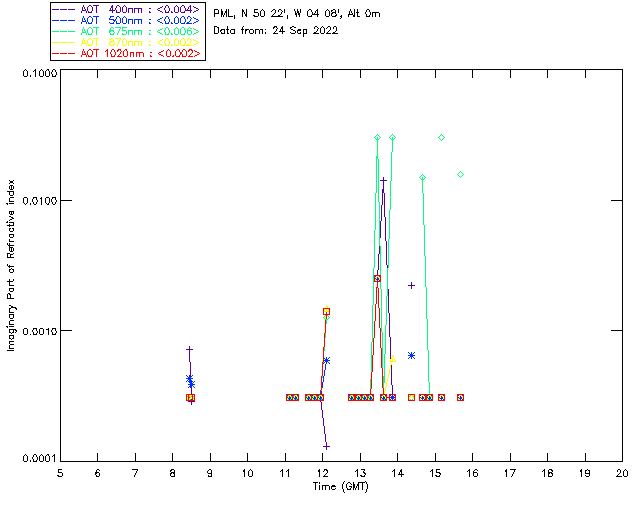Screen dimensions: 640x512
Task: Click the 0.0001 y-axis label
Action: [x=40, y=459]
